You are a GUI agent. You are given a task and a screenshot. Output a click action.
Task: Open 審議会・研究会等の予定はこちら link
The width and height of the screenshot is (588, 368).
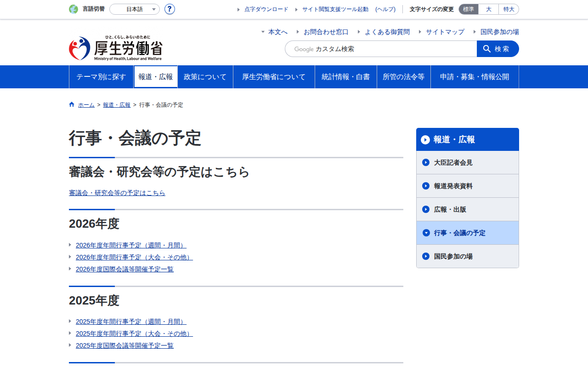point(117,193)
